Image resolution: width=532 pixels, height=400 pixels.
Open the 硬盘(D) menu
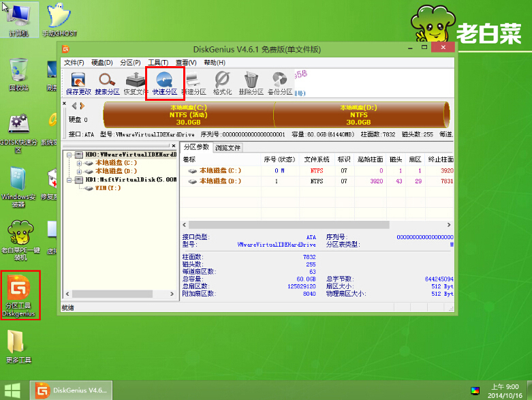click(102, 63)
